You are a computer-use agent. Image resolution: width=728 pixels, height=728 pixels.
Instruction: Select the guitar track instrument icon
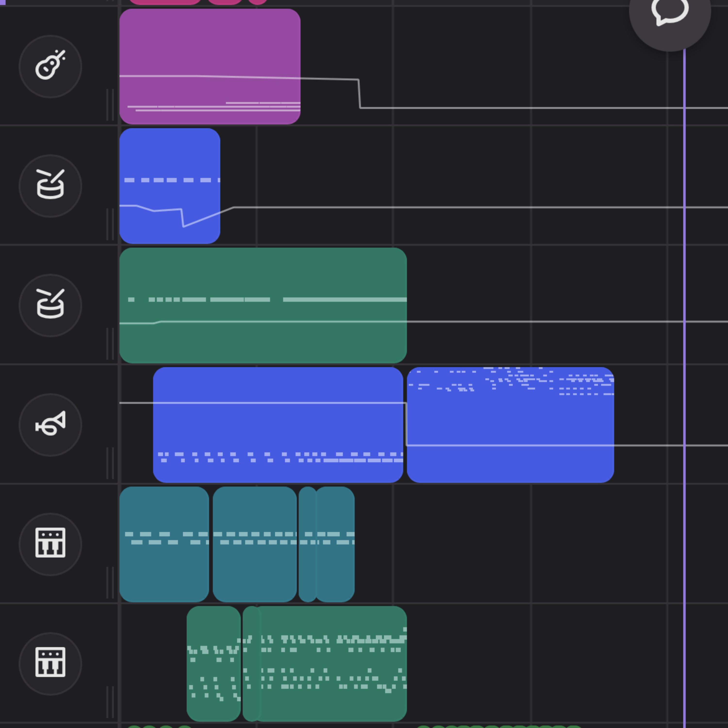pos(50,67)
